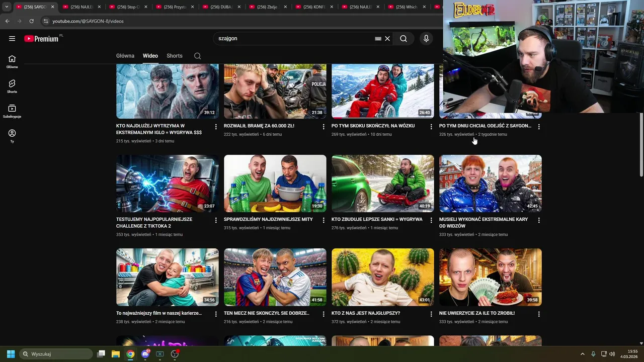Image resolution: width=644 pixels, height=362 pixels.
Task: Open NIE UWIERZYCIE ZA ILE TO ZROBIŁ
Action: [477, 313]
